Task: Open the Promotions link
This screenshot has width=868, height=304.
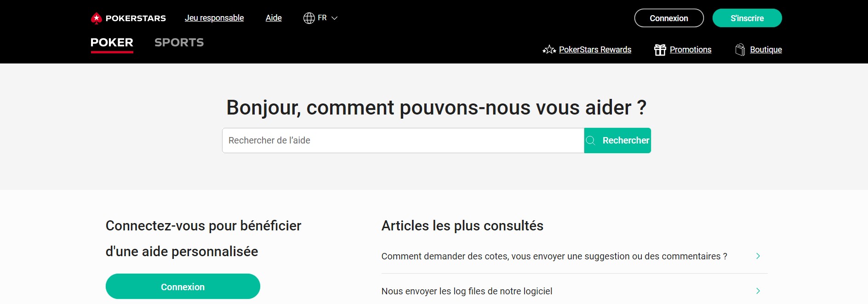Action: pos(691,50)
